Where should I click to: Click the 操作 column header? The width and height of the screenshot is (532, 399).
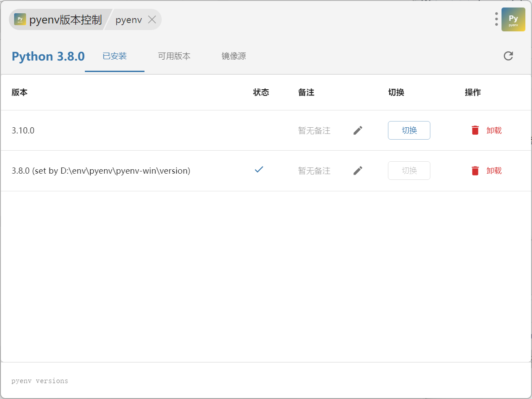pyautogui.click(x=473, y=92)
